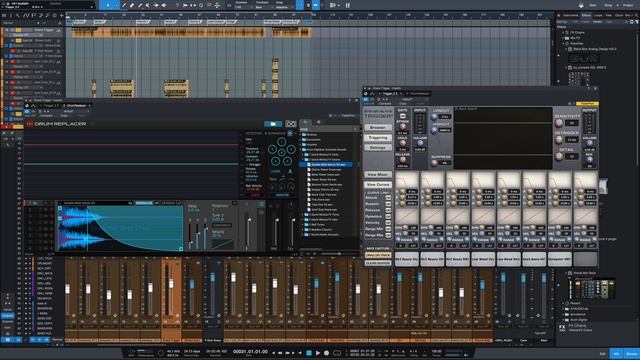Viewport: 640px width, 360px height.
Task: Open the Settings button in Trigger
Action: 378,147
